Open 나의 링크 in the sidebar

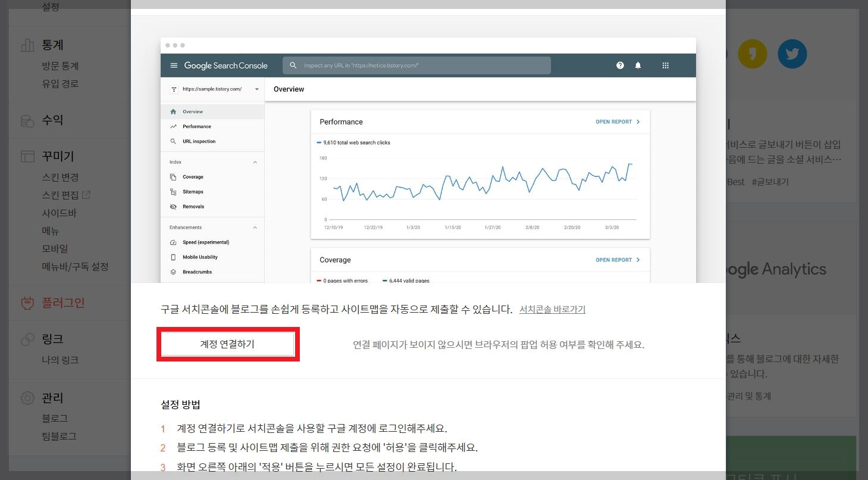pos(60,360)
